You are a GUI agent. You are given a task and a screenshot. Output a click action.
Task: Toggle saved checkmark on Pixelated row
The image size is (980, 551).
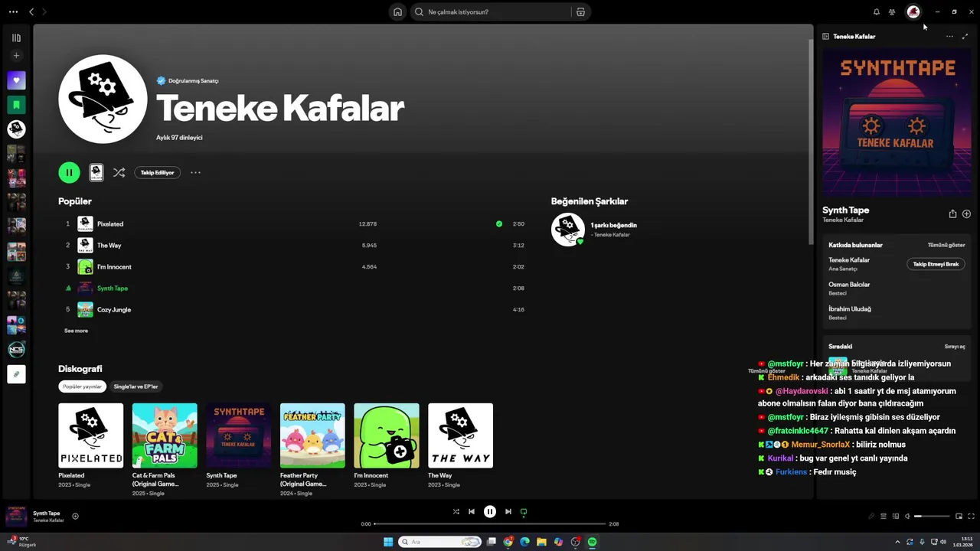(499, 224)
